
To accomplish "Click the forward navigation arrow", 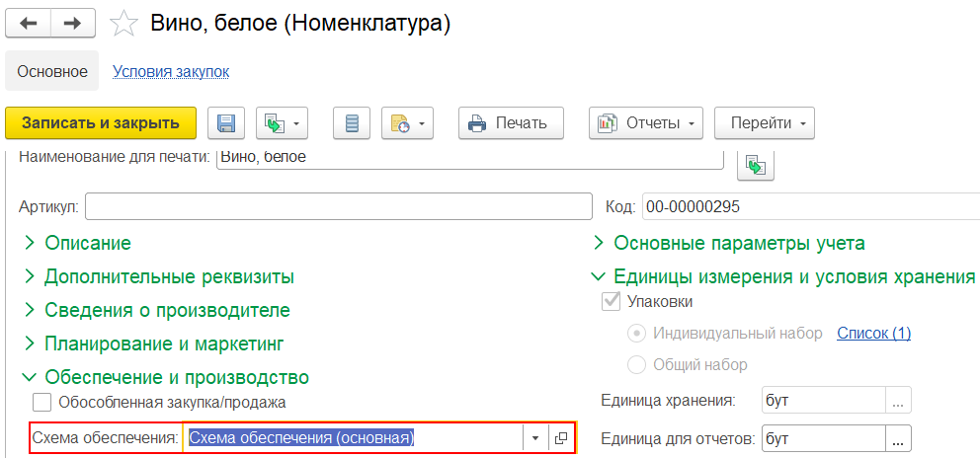I will pos(72,23).
